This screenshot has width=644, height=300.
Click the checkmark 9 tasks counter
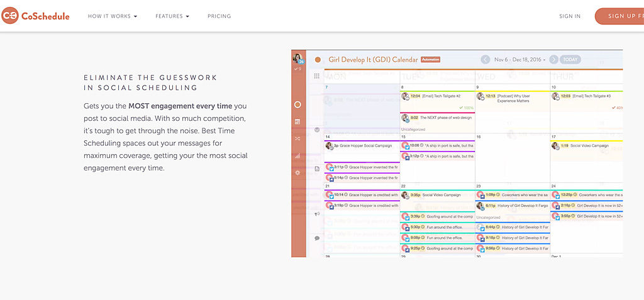[x=297, y=69]
